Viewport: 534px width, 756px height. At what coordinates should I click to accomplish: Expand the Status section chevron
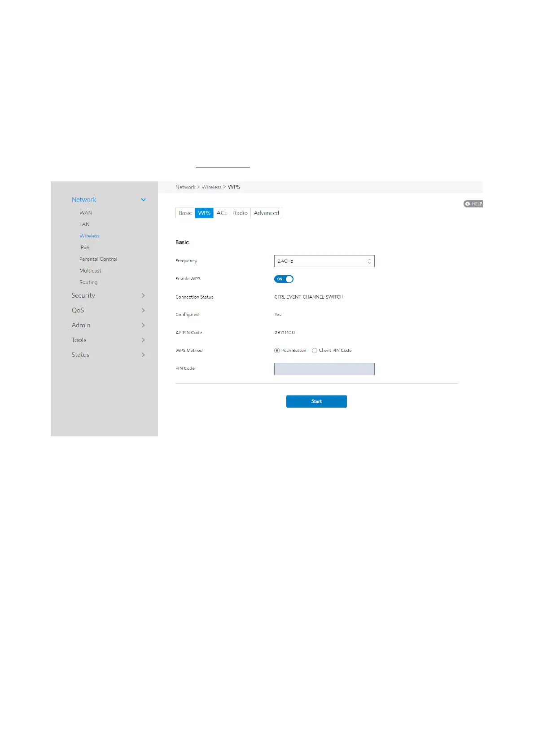(x=144, y=355)
